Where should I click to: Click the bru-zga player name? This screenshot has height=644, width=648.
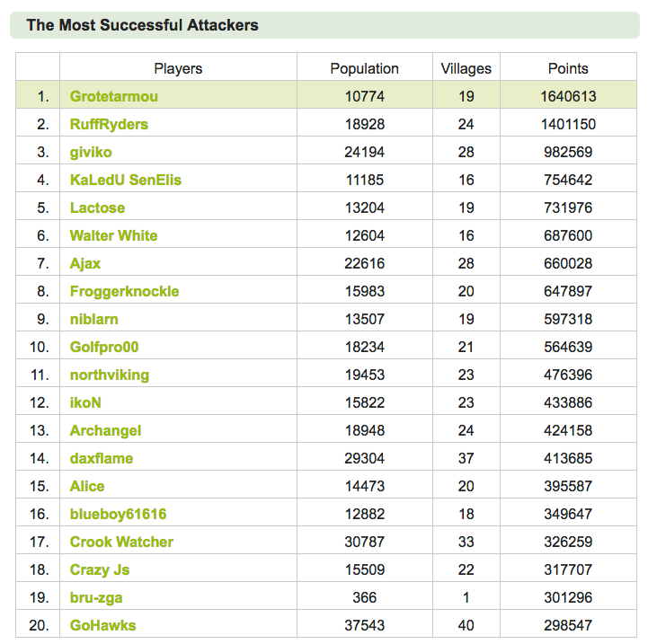pos(96,597)
